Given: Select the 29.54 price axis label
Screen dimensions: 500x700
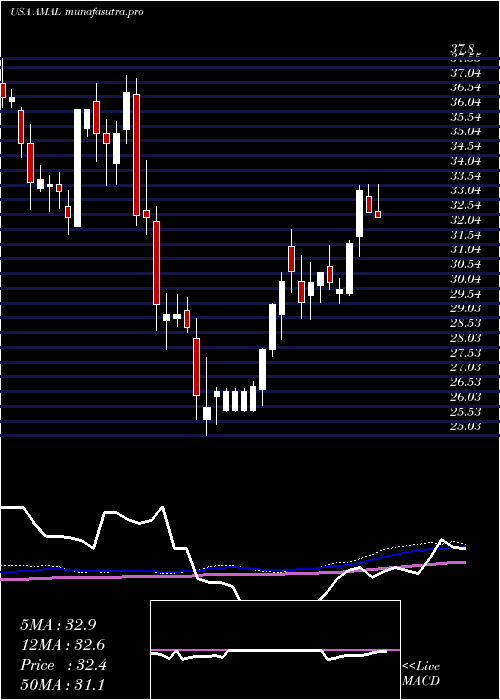Looking at the screenshot, I should [x=466, y=294].
